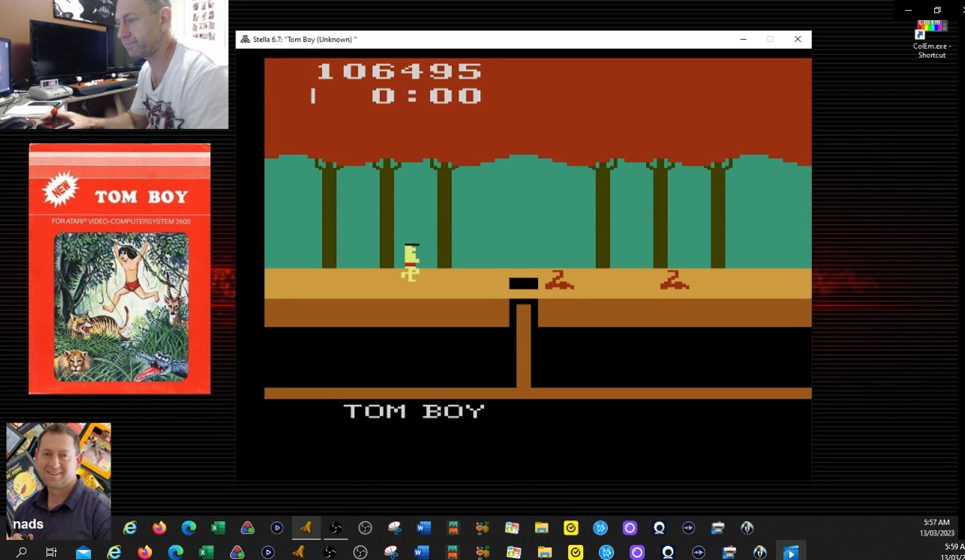Launch Snipping Tool from the upper taskbar row

click(x=394, y=528)
